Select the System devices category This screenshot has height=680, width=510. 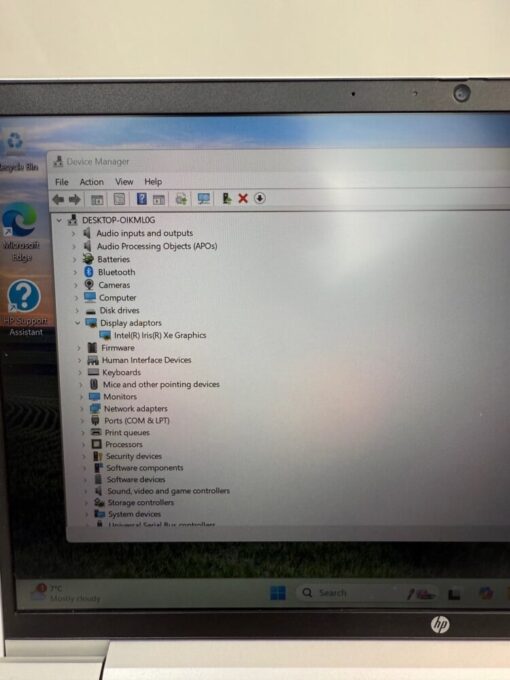pyautogui.click(x=134, y=514)
